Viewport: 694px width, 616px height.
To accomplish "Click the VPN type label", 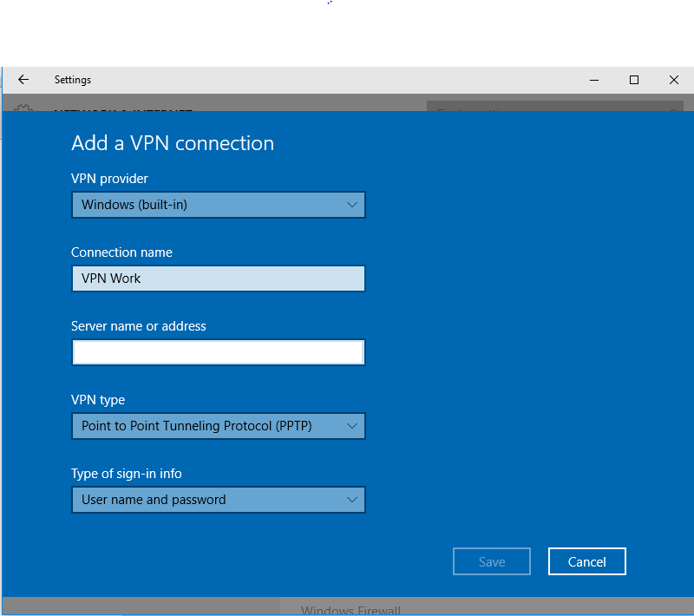I will click(98, 400).
